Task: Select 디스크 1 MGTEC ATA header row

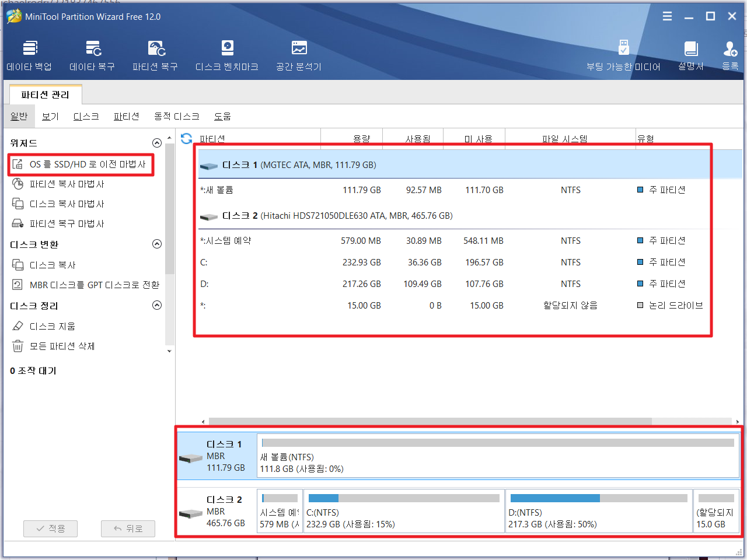Action: [x=470, y=165]
